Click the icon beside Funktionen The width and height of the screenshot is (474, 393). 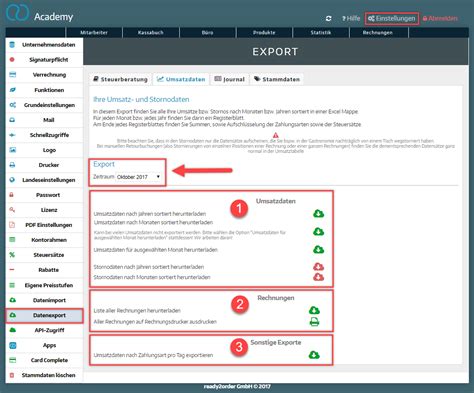coord(12,90)
